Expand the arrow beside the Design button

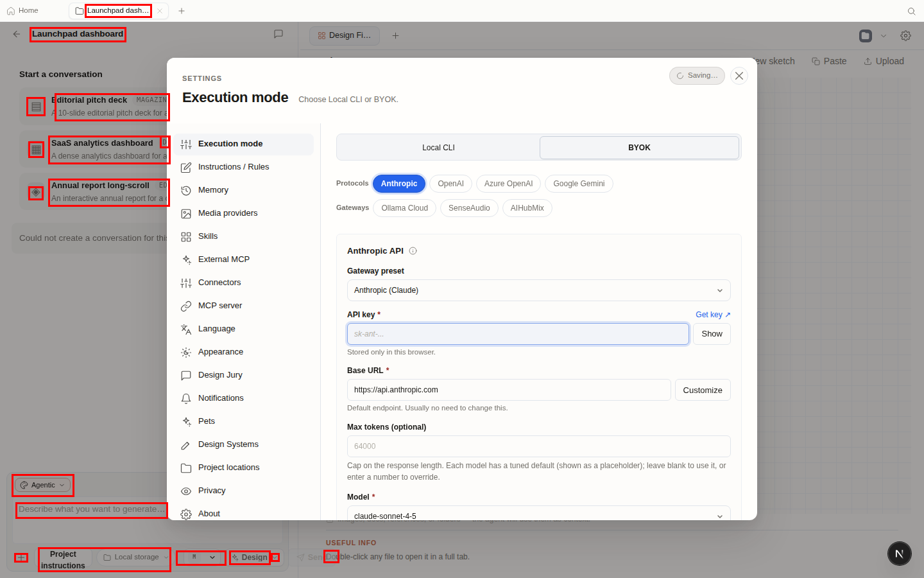coord(275,557)
